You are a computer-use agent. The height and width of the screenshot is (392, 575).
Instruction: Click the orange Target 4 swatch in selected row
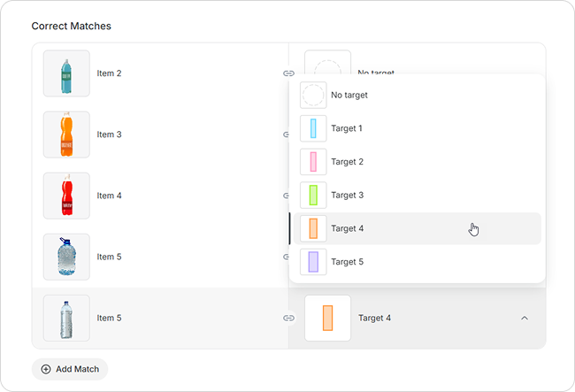click(x=327, y=318)
